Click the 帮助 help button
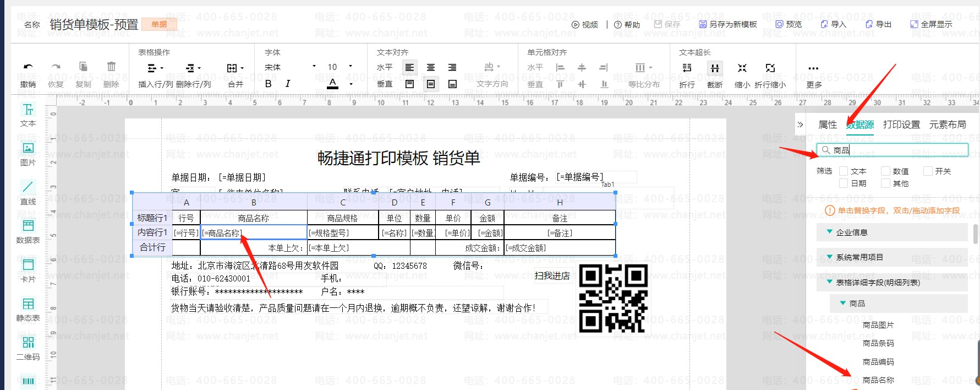980x390 pixels. click(x=627, y=25)
